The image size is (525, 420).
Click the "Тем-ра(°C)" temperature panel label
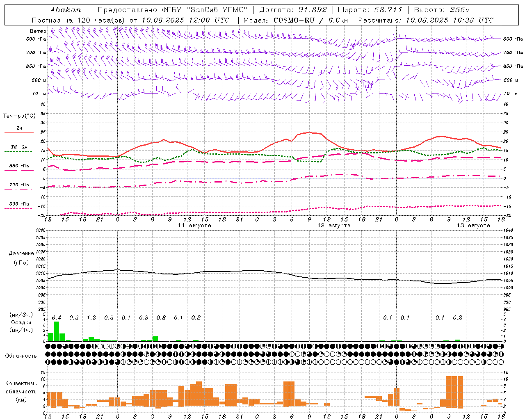point(19,116)
